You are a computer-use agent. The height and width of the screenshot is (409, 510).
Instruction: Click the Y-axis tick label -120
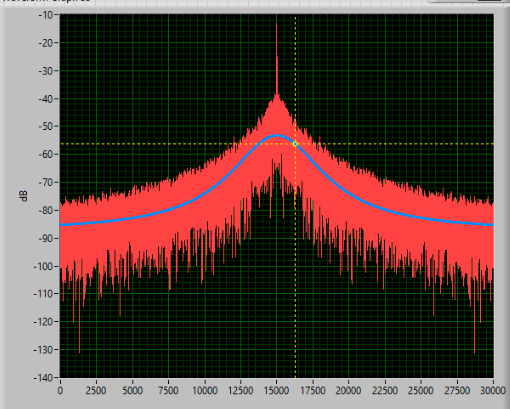pyautogui.click(x=43, y=322)
